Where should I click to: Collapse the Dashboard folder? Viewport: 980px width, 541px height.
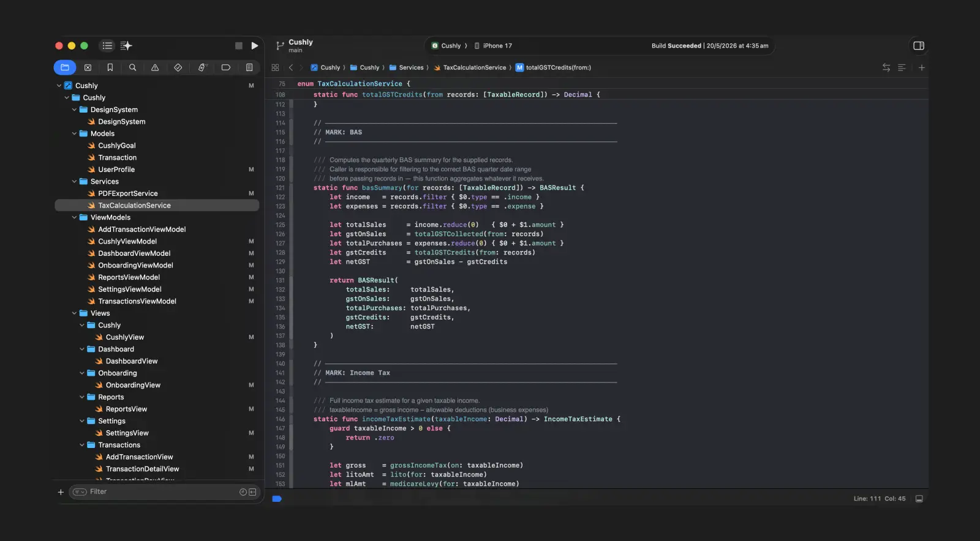coord(82,349)
